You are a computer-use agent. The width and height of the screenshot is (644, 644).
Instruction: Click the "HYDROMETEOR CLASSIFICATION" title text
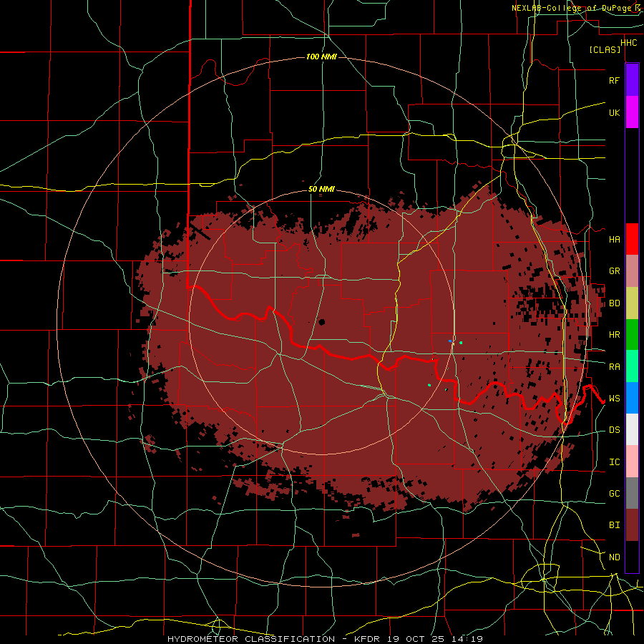(x=251, y=639)
